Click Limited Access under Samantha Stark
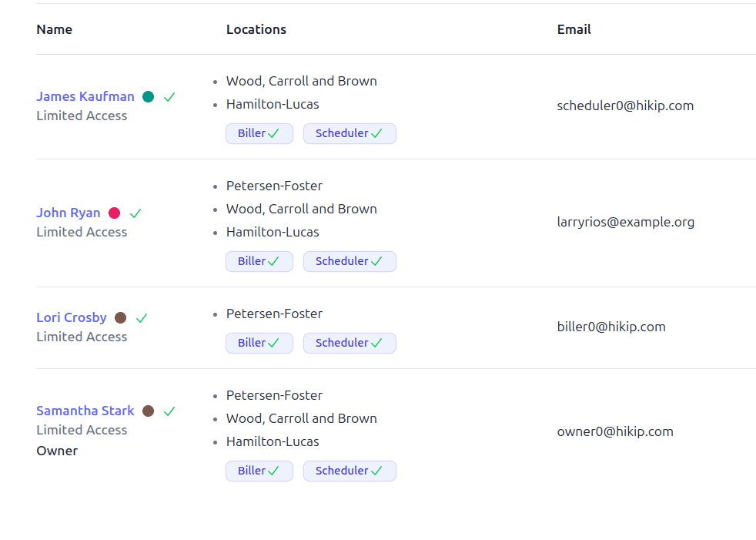 click(x=82, y=430)
